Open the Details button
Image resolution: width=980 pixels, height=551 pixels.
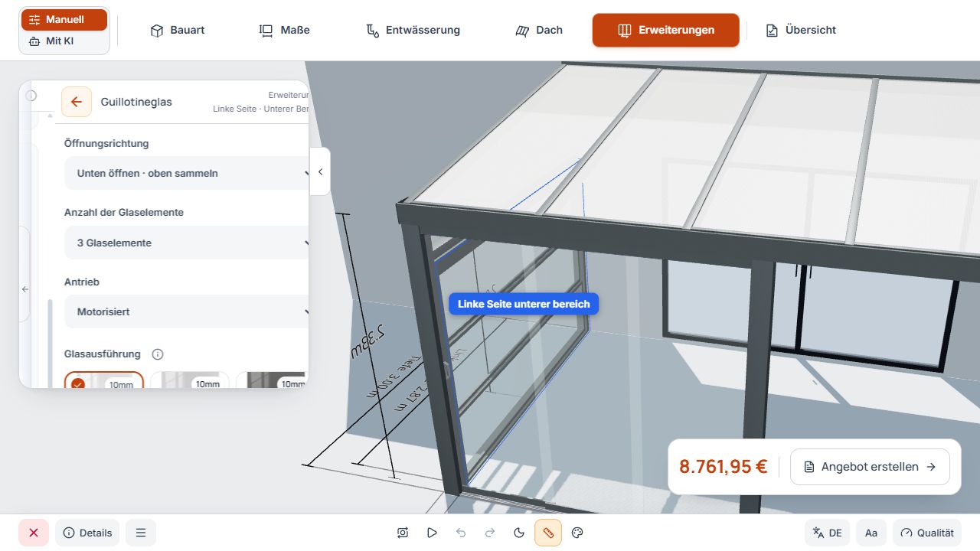point(87,533)
